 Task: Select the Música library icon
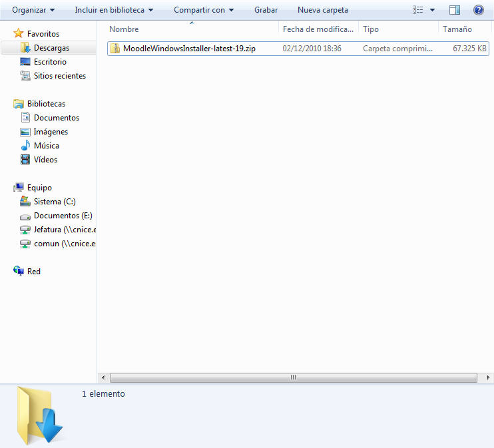[x=25, y=146]
